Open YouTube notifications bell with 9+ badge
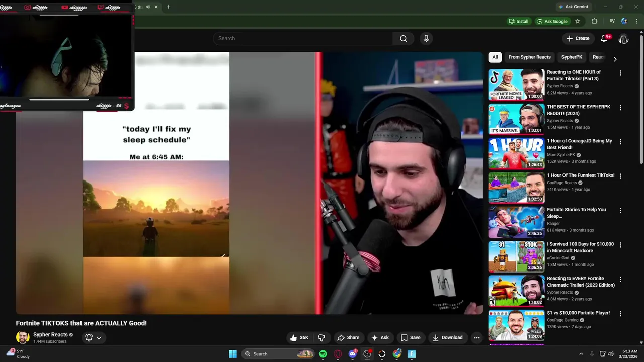The image size is (644, 362). tap(605, 38)
